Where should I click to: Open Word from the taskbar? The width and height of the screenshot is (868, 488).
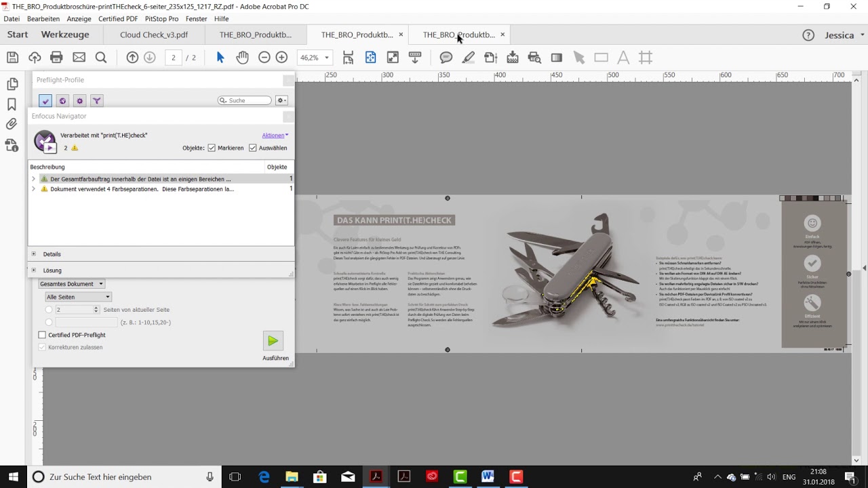pyautogui.click(x=488, y=477)
